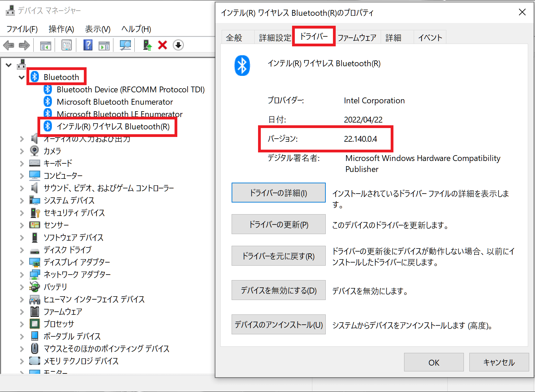Click the large Bluetooth icon in properties dialog
The image size is (535, 392).
click(242, 66)
